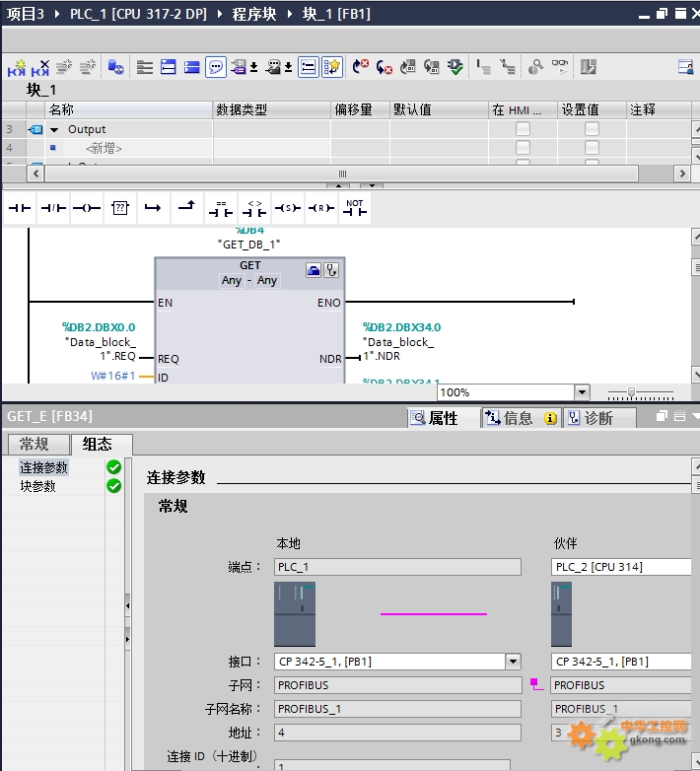Click the block interface open icon
The image size is (700, 771).
169,67
